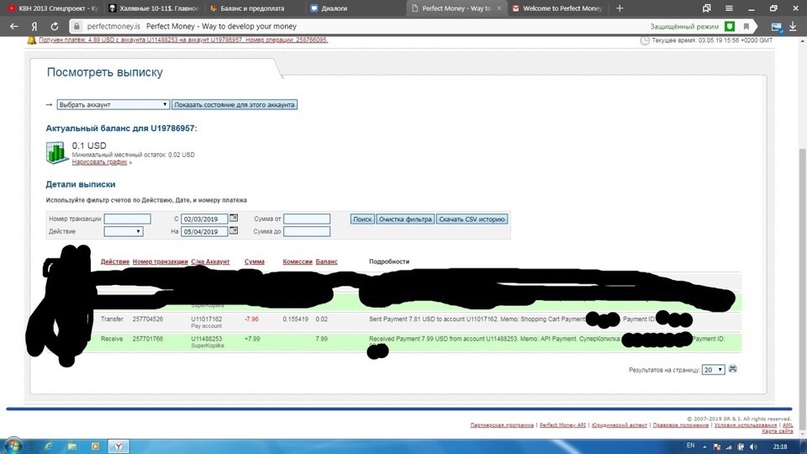The width and height of the screenshot is (807, 454).
Task: Open a new tab with the plus icon
Action: click(620, 8)
